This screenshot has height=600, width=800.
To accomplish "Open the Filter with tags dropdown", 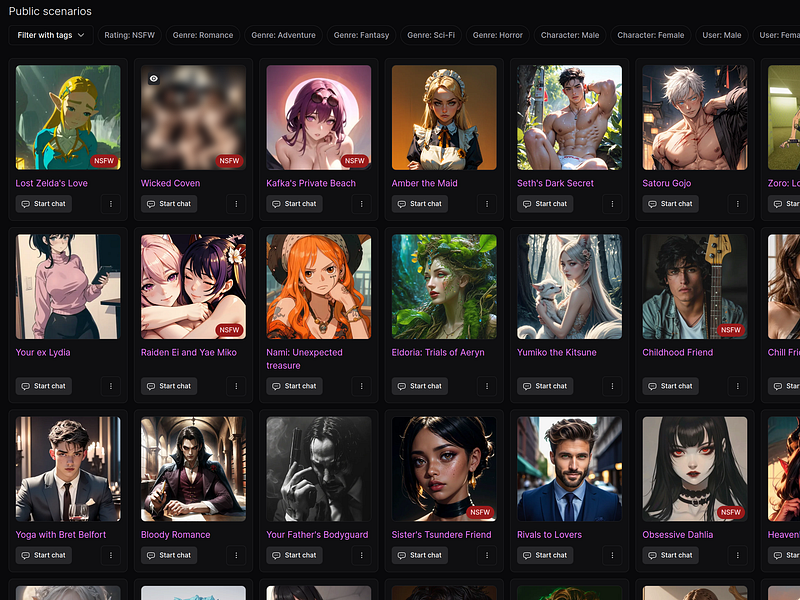I will [x=51, y=35].
